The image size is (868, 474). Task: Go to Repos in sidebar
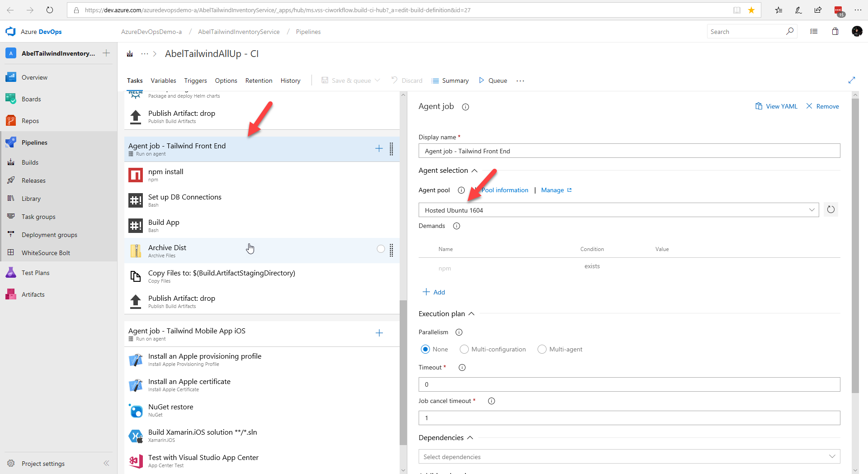30,121
